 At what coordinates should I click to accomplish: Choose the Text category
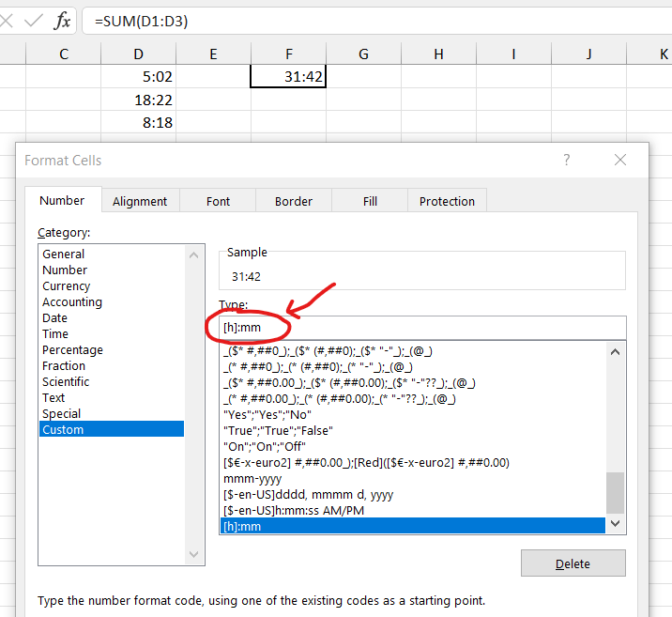tap(112, 397)
